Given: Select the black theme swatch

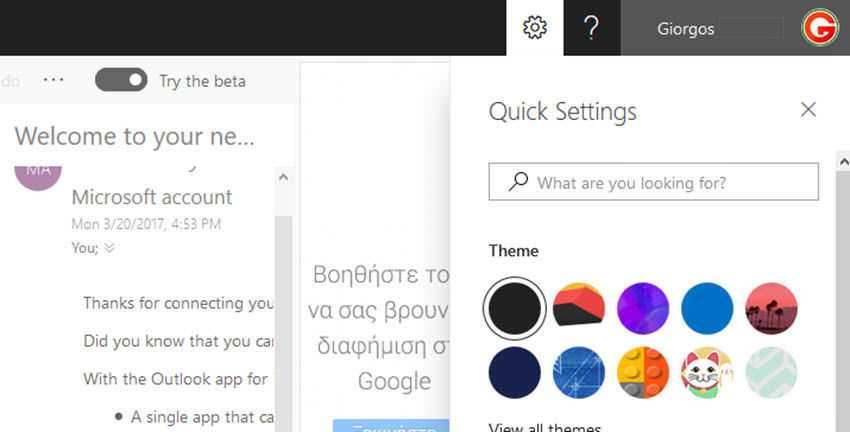Looking at the screenshot, I should click(x=514, y=308).
